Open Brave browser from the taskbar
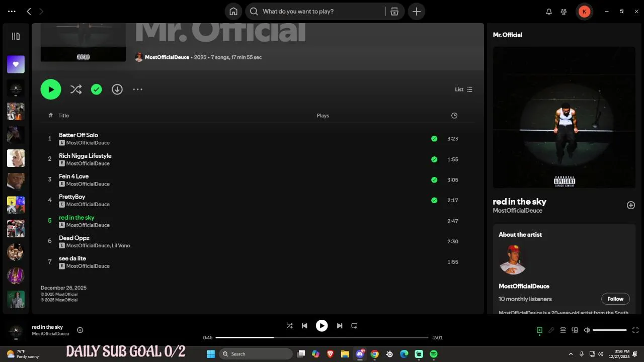644x362 pixels. point(331,354)
